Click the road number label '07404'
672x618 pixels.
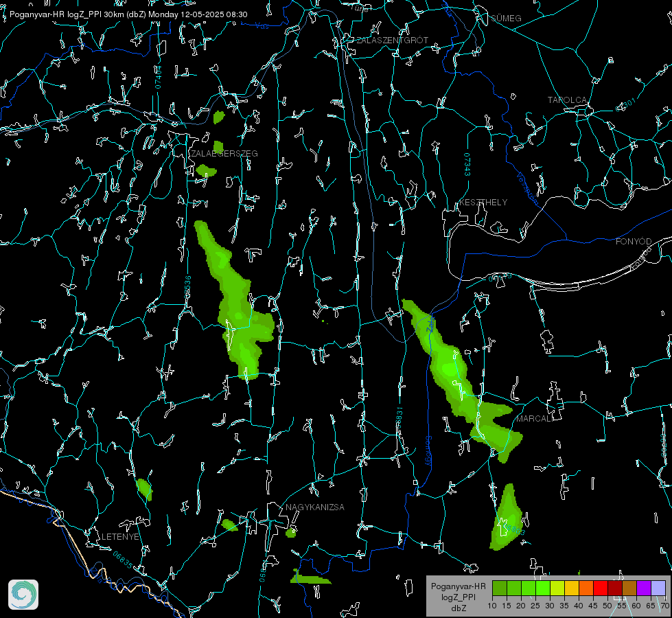(158, 77)
